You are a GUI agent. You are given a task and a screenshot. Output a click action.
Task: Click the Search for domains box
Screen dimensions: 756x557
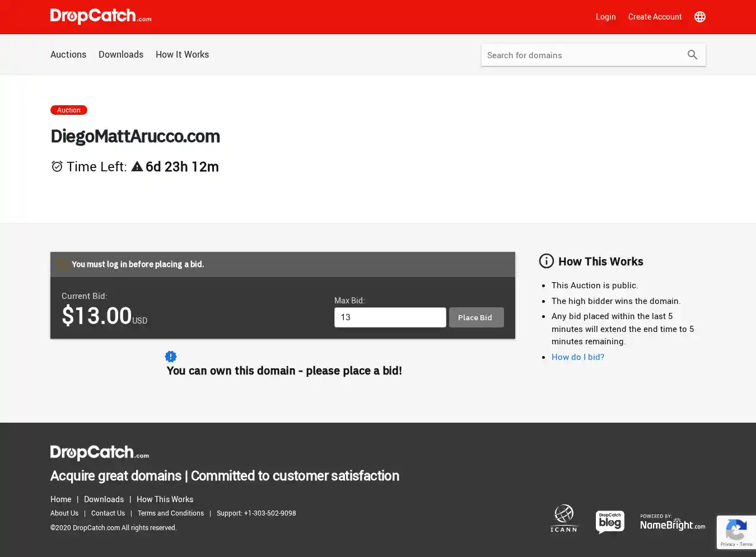click(581, 55)
